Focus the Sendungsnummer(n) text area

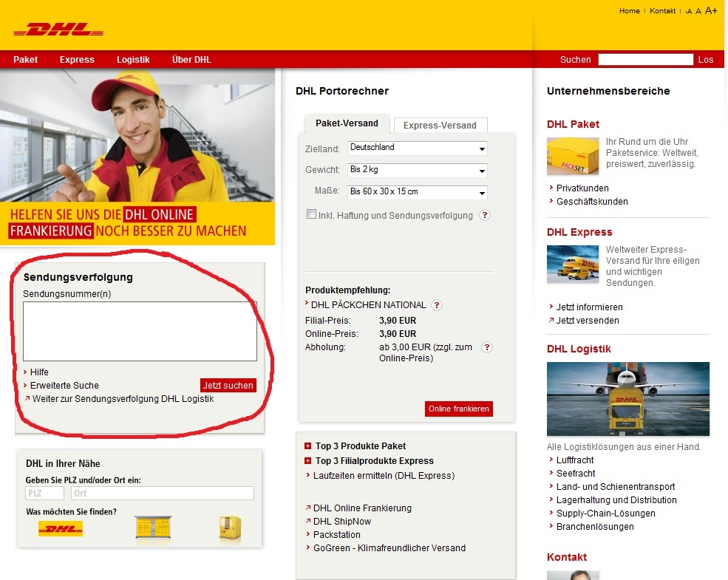(x=140, y=331)
